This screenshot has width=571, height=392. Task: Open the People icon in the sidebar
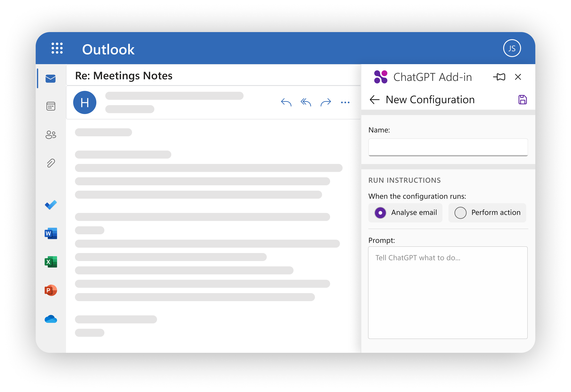50,134
